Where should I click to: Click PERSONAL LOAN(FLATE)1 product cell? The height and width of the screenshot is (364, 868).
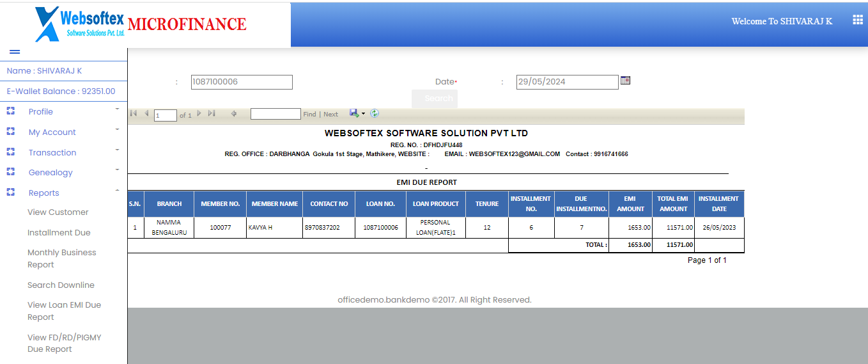[x=435, y=227]
